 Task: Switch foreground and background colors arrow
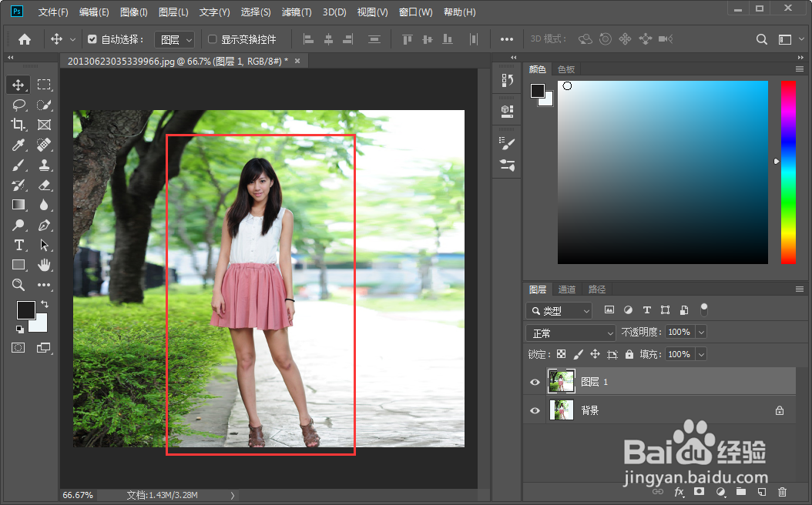coord(45,304)
